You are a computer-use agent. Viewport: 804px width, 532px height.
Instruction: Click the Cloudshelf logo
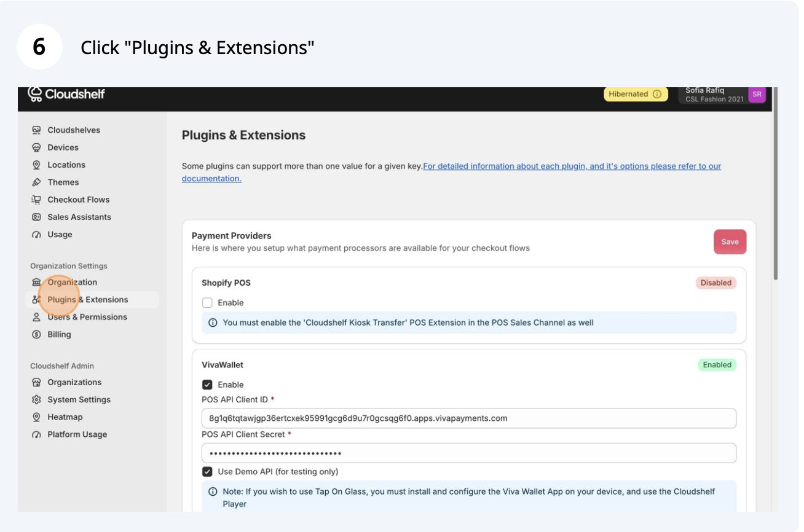click(66, 94)
